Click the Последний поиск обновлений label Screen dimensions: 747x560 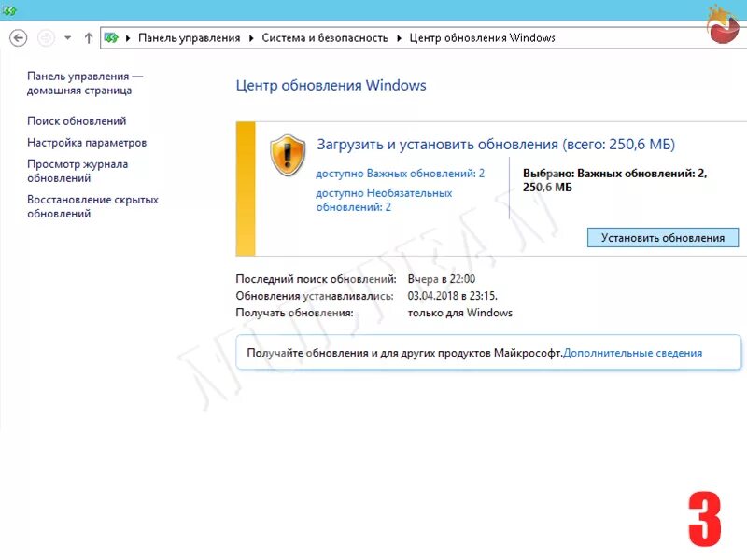pos(316,279)
